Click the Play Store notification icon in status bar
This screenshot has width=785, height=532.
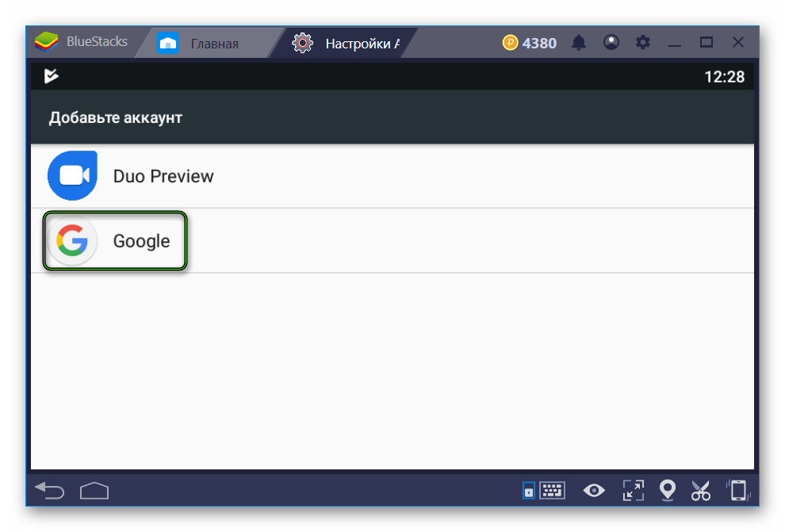(51, 76)
